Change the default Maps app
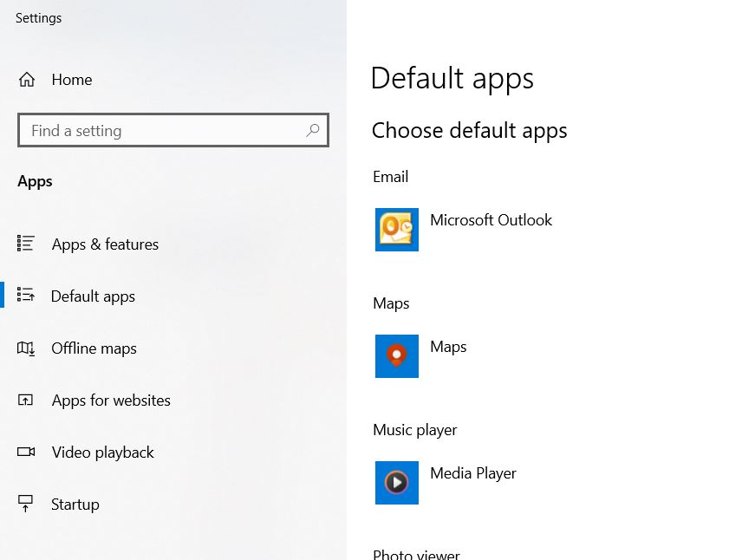The height and width of the screenshot is (560, 742). tap(421, 356)
